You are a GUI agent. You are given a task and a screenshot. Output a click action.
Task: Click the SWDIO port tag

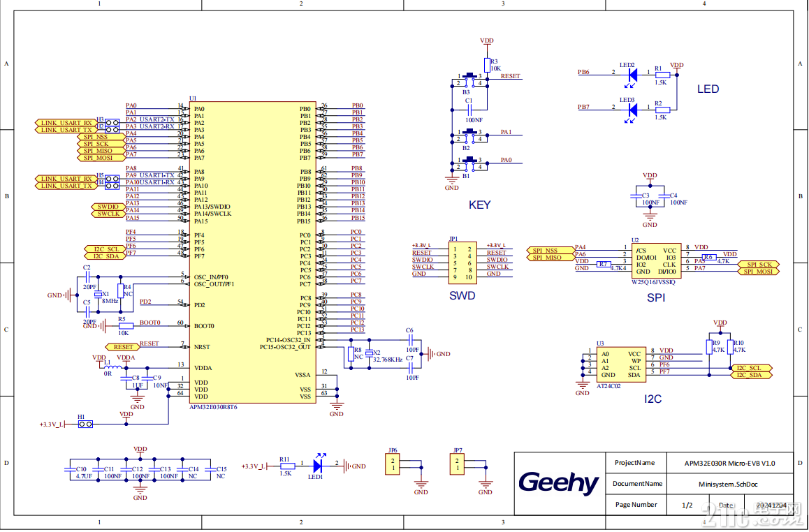[108, 207]
